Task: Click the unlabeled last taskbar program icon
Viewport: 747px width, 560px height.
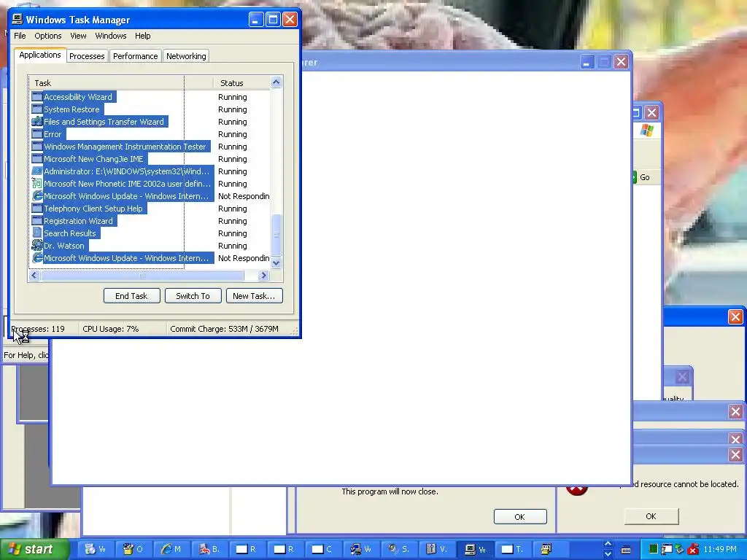Action: point(546,549)
